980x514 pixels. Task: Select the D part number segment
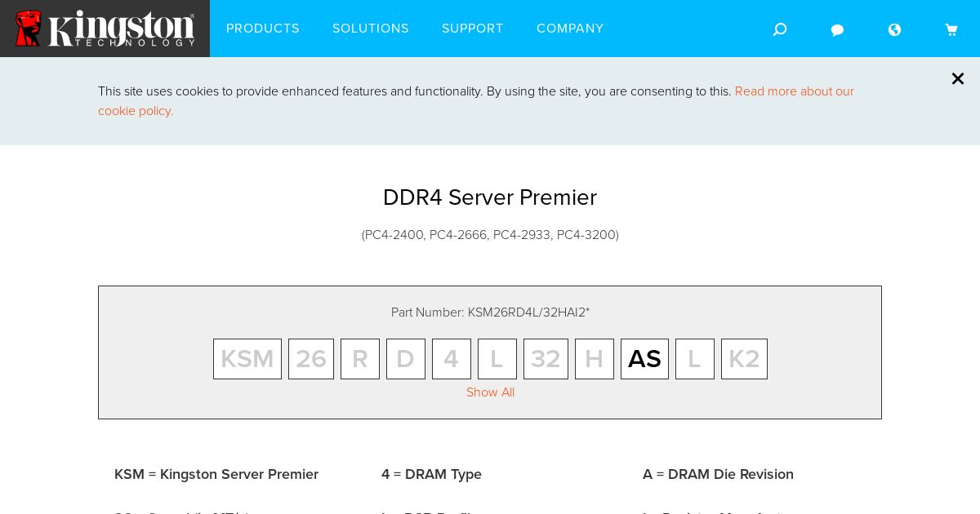point(406,359)
